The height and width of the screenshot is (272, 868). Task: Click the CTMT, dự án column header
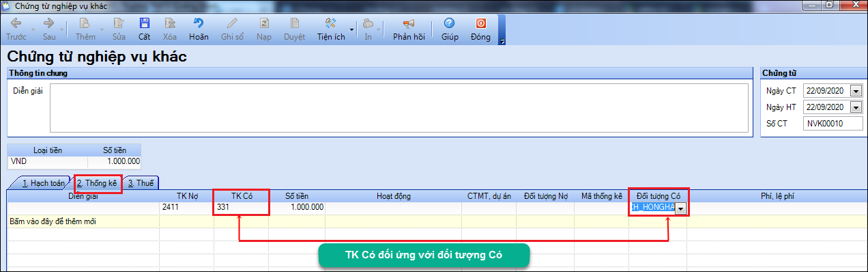tap(489, 196)
